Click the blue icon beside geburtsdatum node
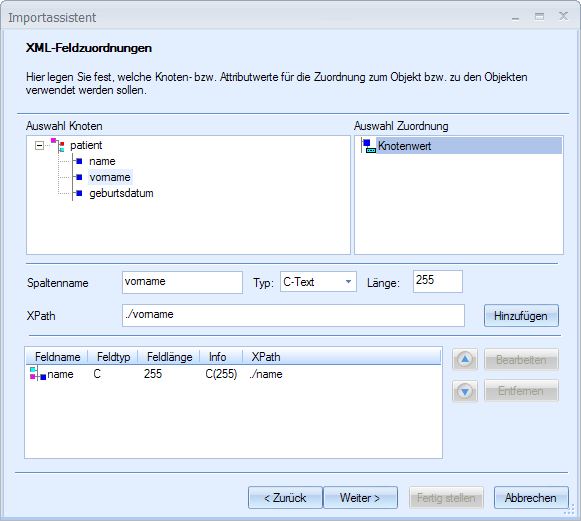Image resolution: width=581 pixels, height=521 pixels. (79, 193)
